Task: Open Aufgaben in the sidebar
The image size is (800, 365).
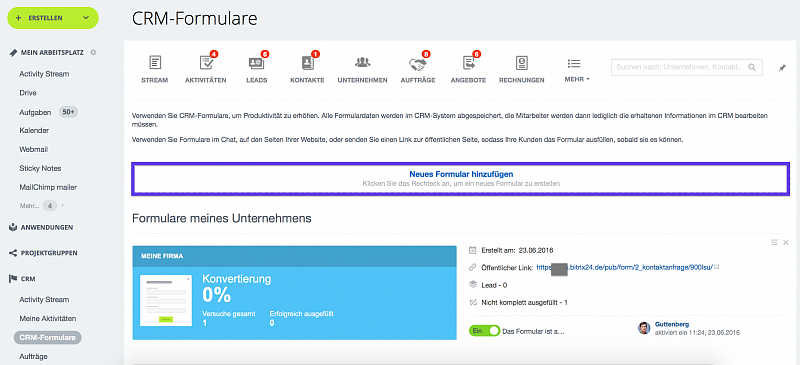Action: tap(35, 112)
